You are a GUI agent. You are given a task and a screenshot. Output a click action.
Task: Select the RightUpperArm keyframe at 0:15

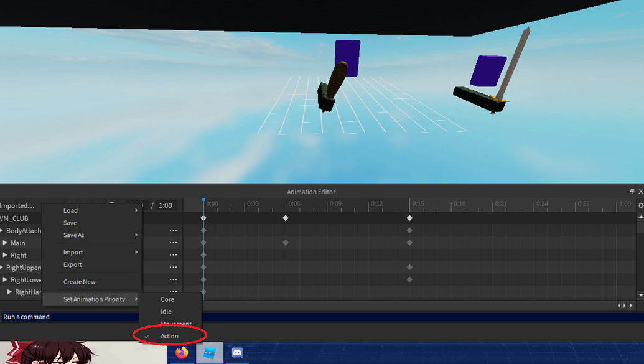click(409, 267)
